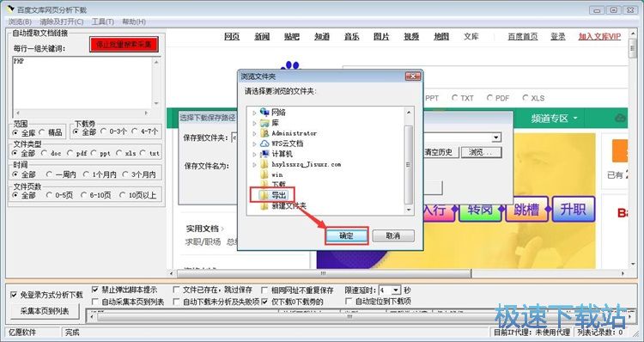Open the 清除及打开(C) menu
644x342 pixels.
pyautogui.click(x=61, y=21)
